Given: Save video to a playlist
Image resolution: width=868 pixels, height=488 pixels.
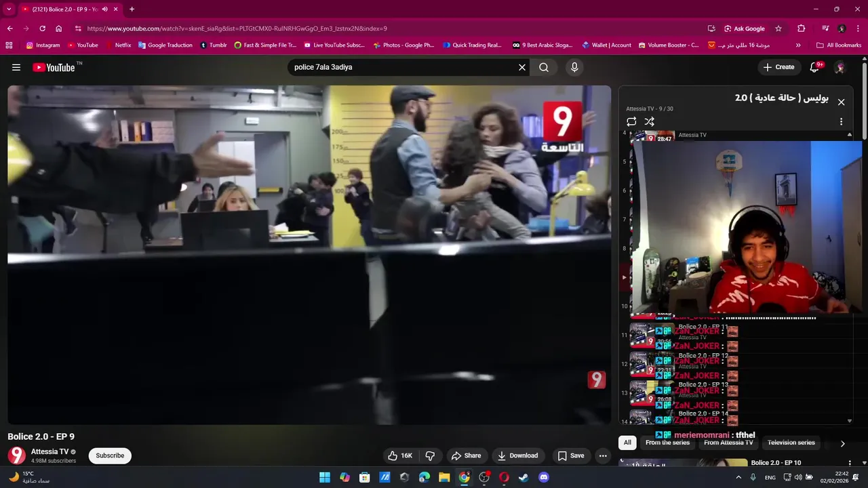Looking at the screenshot, I should click(571, 455).
